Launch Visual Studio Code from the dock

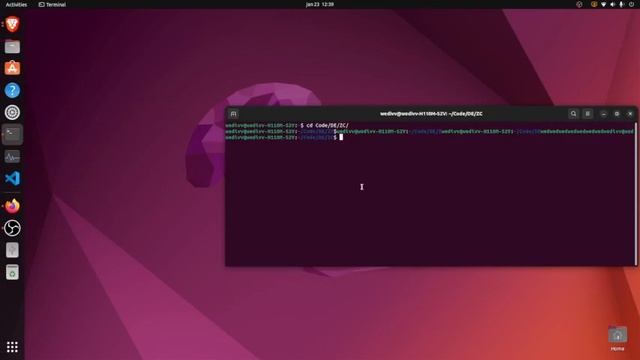click(x=12, y=178)
